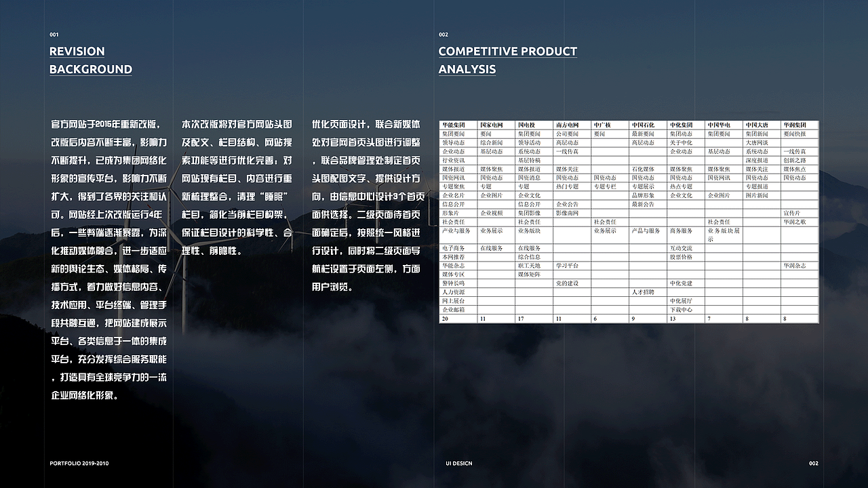Click the 创新之路 table cell

click(800, 160)
